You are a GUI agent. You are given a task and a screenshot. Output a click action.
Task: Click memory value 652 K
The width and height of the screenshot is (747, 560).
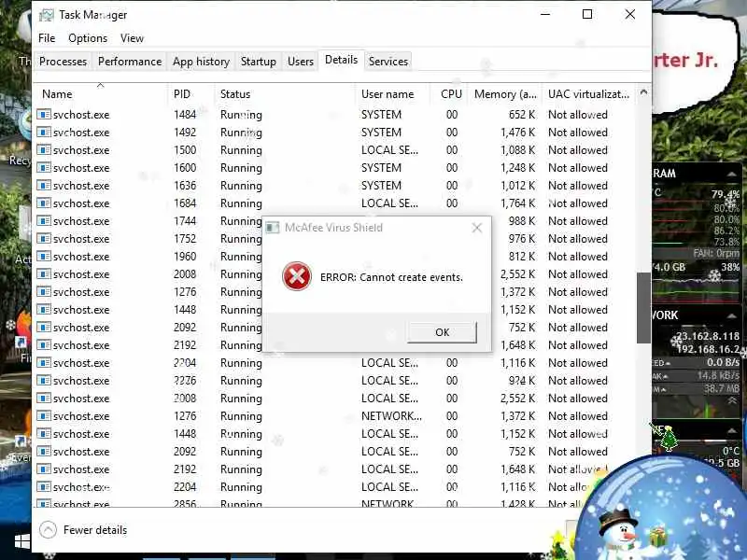(x=522, y=114)
